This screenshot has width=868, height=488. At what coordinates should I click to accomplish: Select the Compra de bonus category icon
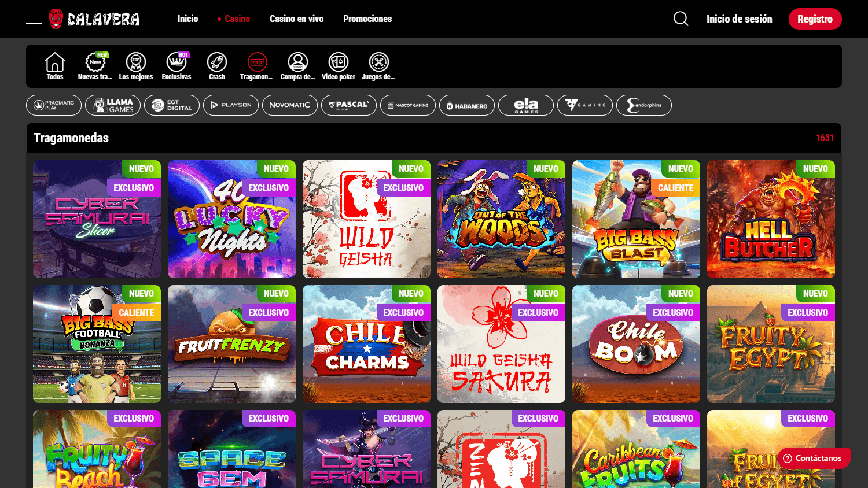pos(298,66)
